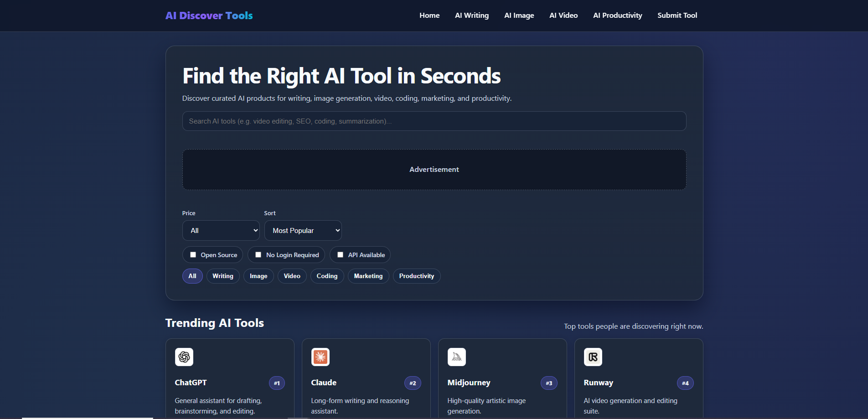Select the Productivity filter chip
Screen dimensions: 868x419
click(416, 276)
